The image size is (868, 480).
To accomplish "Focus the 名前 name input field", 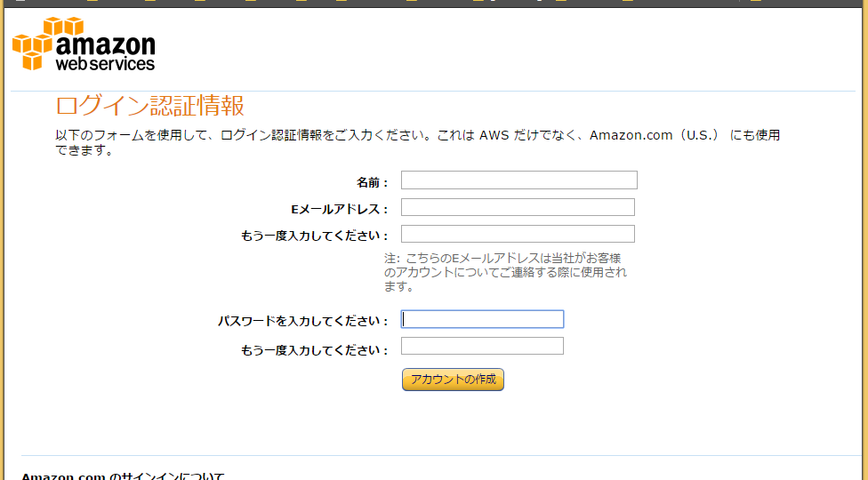I will click(519, 180).
